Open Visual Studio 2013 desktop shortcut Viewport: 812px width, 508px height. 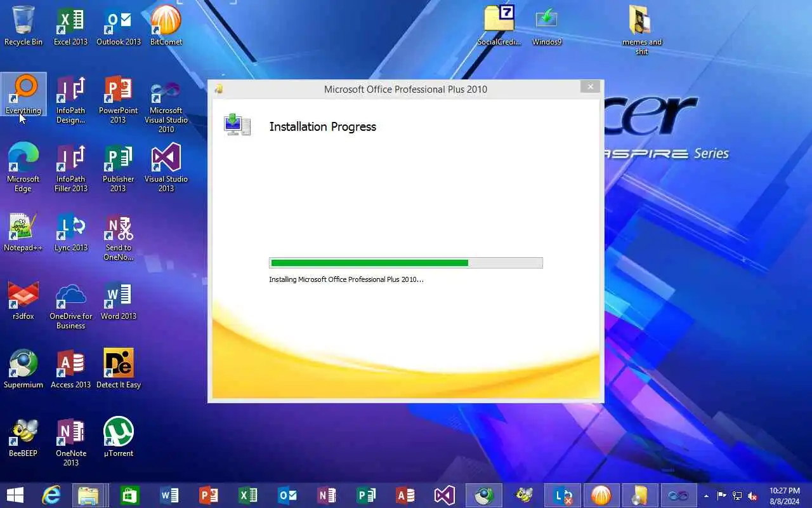166,168
